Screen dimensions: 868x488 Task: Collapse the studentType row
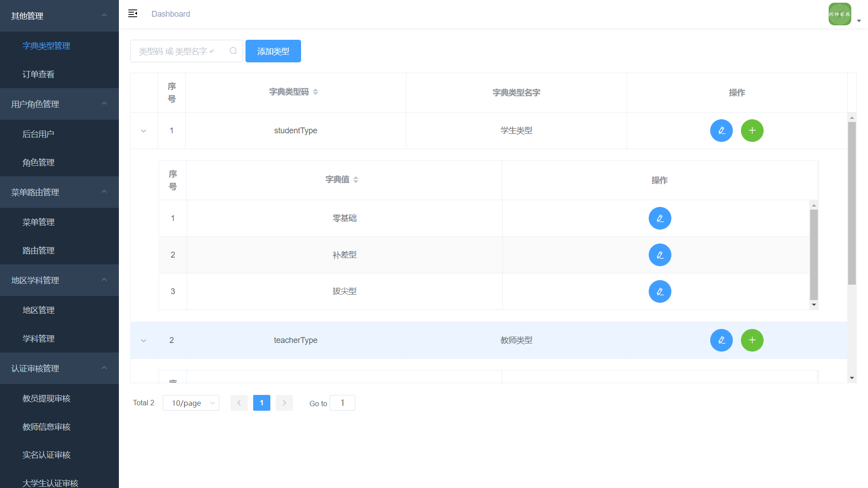coord(144,131)
